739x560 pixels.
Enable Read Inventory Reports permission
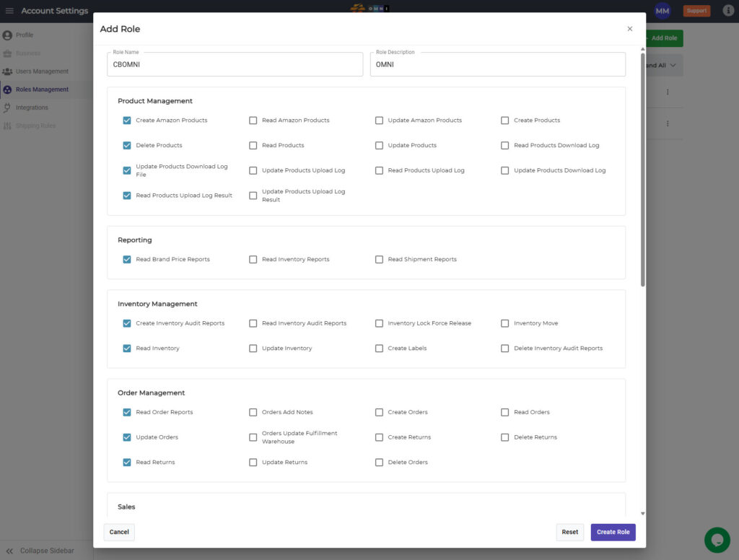253,259
